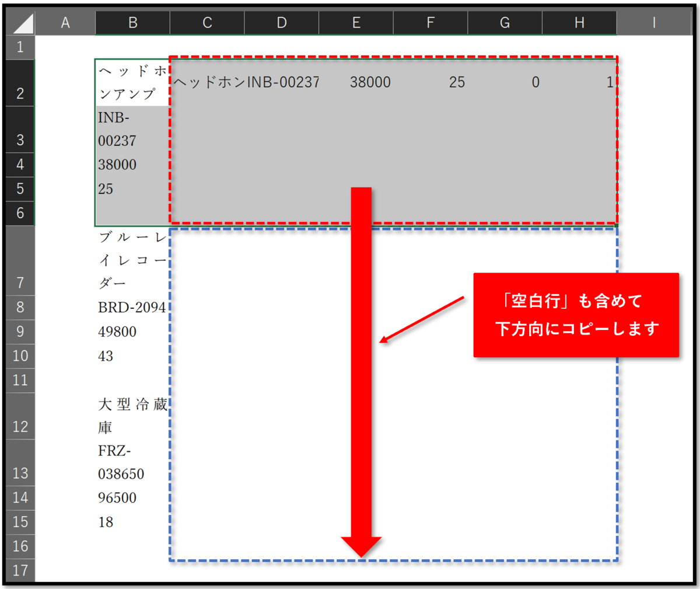The height and width of the screenshot is (589, 700).
Task: Select row 6 header
Action: [x=20, y=213]
